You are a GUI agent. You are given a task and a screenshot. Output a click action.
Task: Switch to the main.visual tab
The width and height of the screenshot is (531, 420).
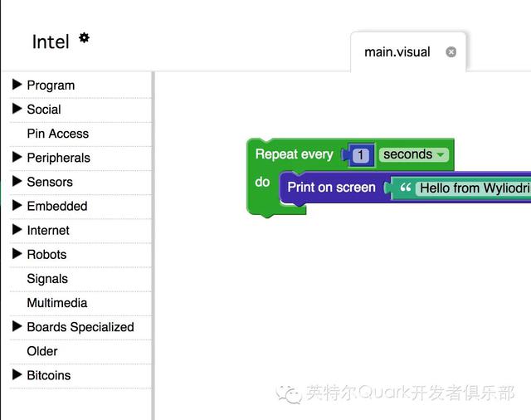click(397, 51)
